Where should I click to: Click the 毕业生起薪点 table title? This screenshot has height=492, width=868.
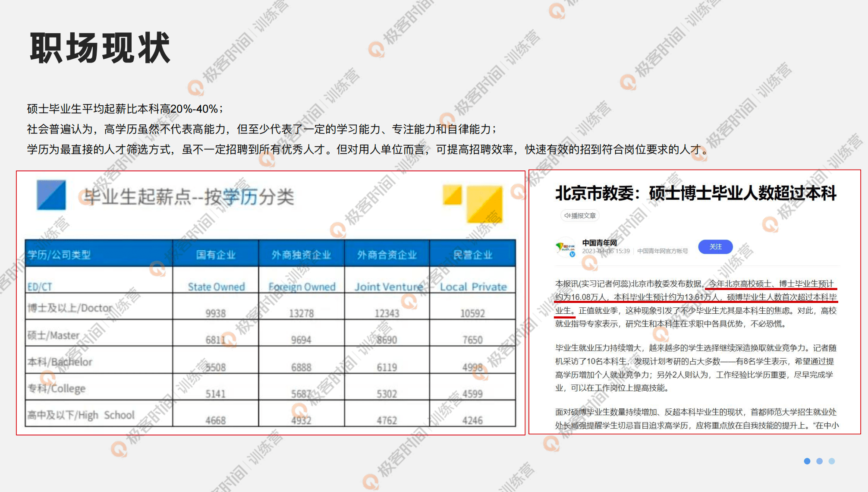point(189,197)
